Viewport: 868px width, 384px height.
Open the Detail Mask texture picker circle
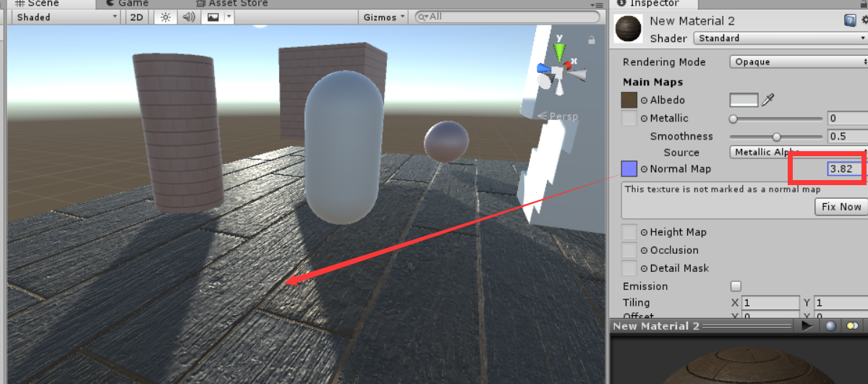[644, 268]
